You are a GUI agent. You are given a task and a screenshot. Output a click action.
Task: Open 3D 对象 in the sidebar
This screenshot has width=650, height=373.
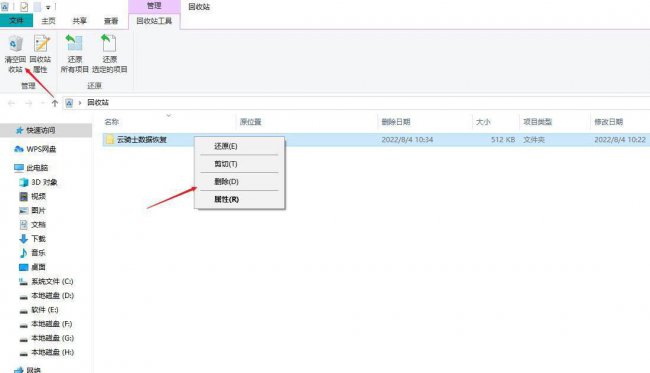coord(44,182)
